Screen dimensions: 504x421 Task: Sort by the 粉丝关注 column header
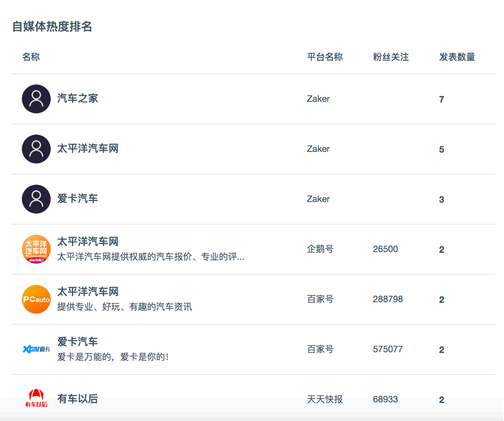[391, 57]
